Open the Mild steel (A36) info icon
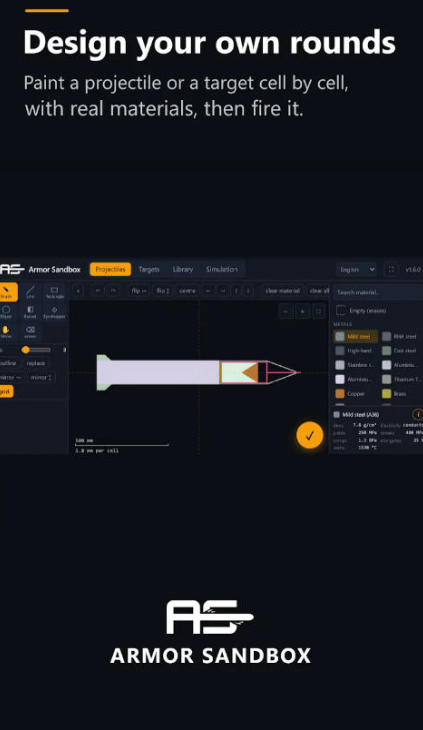Image resolution: width=423 pixels, height=730 pixels. (x=417, y=414)
